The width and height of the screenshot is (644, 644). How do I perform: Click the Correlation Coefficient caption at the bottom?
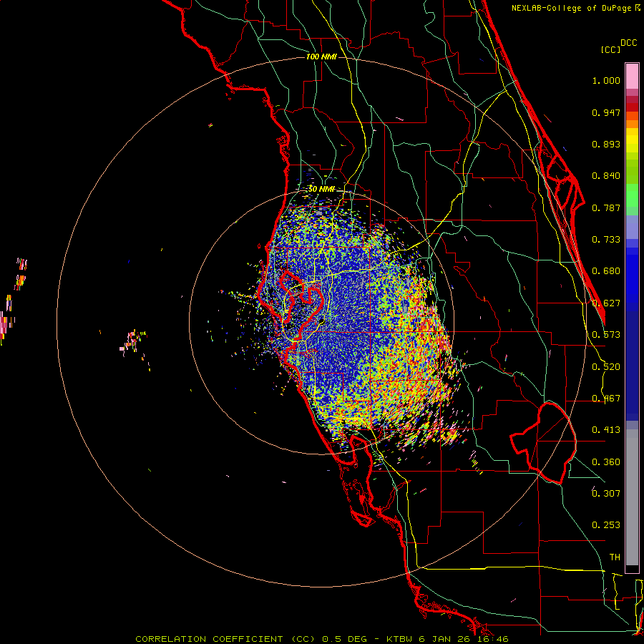[x=321, y=639]
